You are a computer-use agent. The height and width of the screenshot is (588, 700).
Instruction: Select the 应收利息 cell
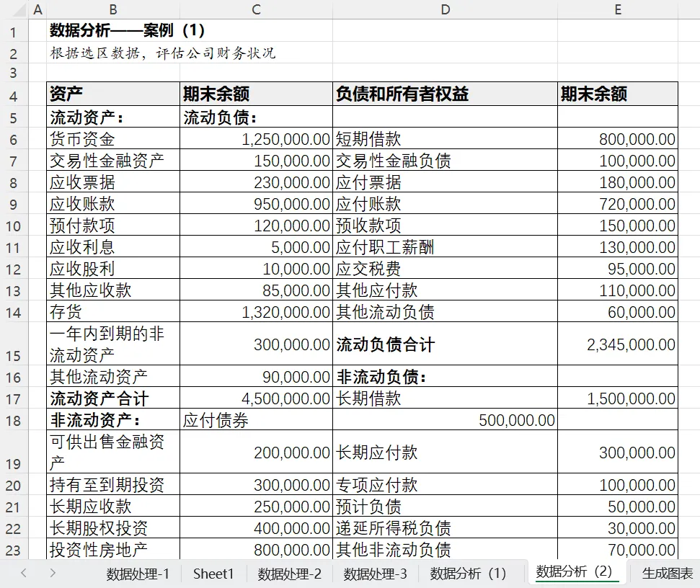[113, 246]
